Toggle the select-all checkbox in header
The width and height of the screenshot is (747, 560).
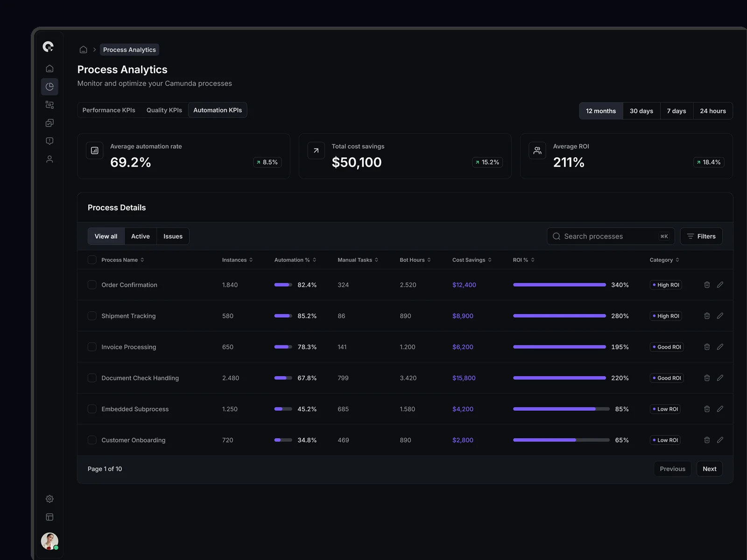(92, 260)
